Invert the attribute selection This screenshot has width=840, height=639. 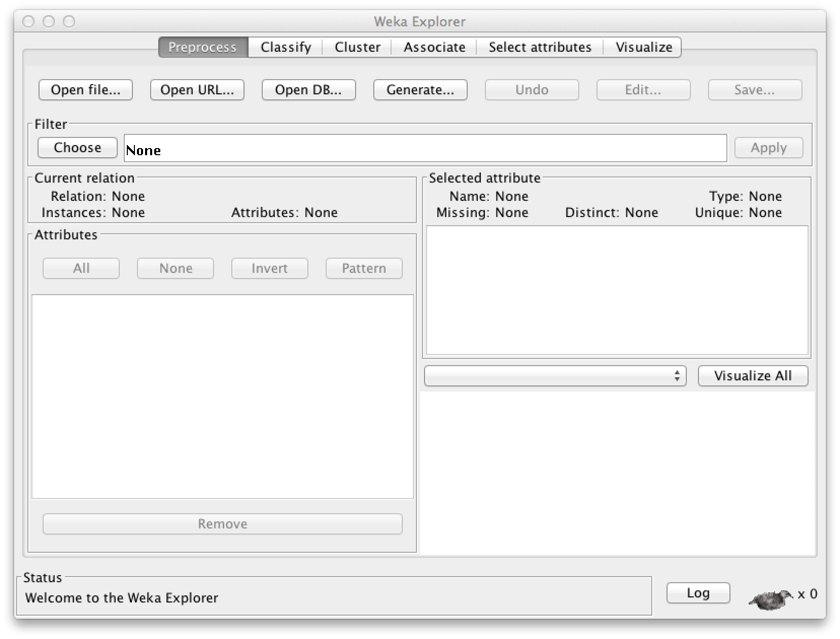[270, 268]
